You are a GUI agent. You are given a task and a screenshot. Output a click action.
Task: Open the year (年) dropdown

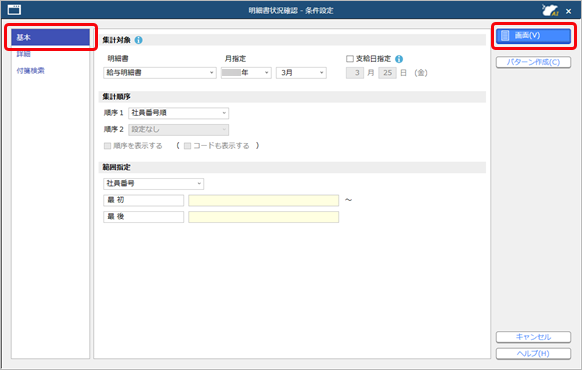(x=246, y=73)
